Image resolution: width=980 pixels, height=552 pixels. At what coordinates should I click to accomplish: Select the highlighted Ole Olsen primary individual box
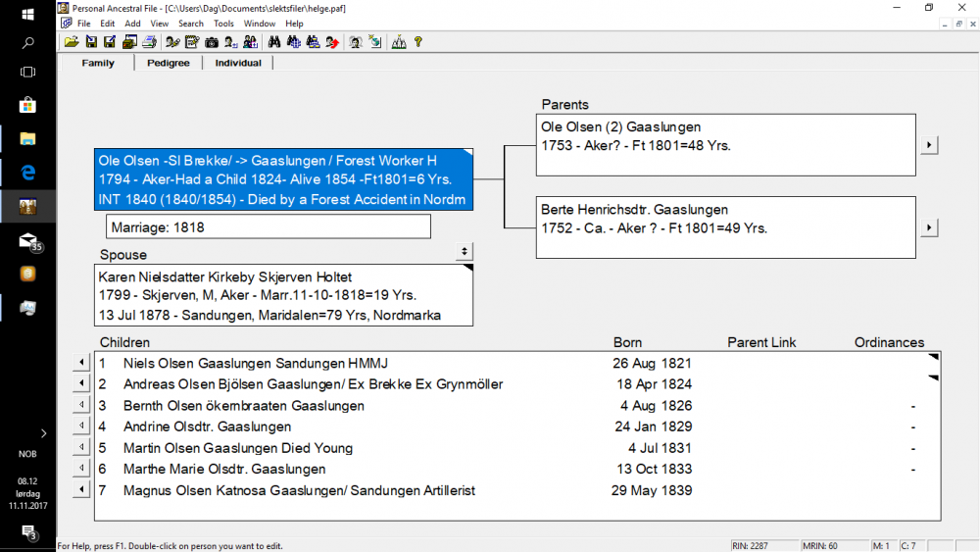pyautogui.click(x=284, y=179)
